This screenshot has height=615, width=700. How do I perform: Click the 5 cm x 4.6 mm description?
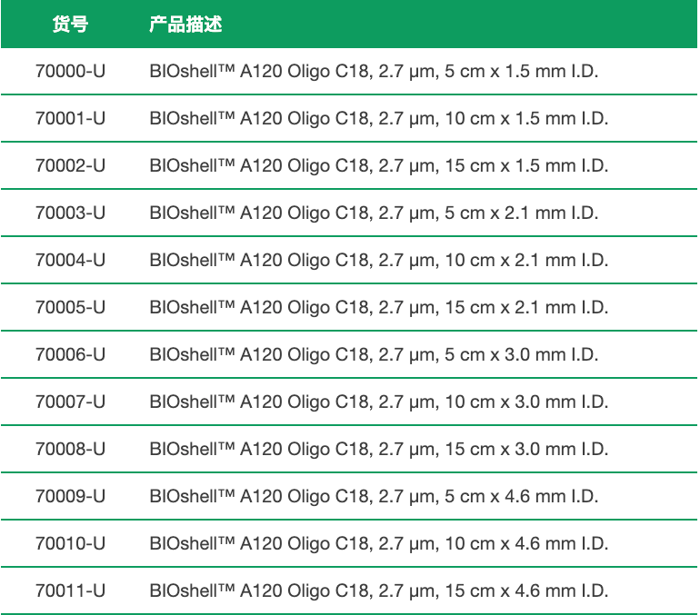(375, 497)
